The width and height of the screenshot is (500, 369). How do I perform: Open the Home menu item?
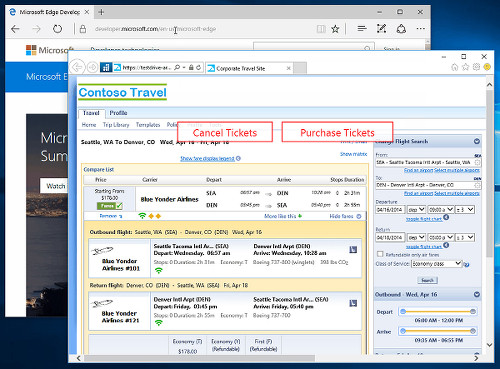coord(89,125)
